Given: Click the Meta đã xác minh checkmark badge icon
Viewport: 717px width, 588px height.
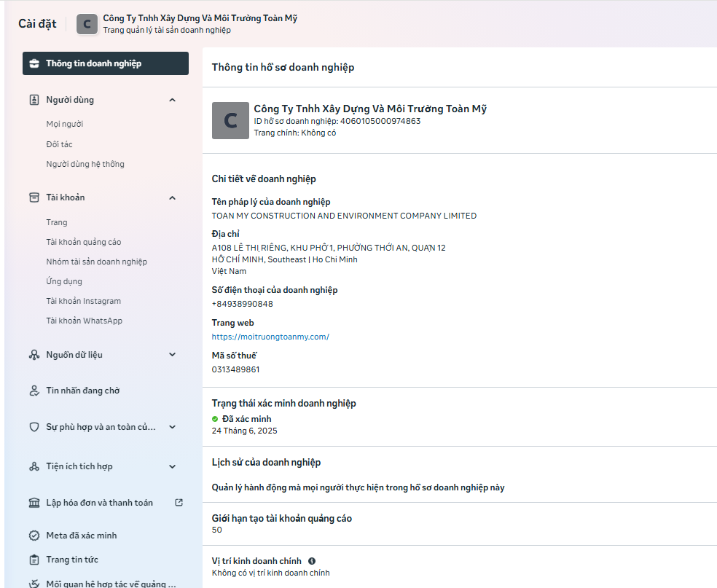Looking at the screenshot, I should click(x=34, y=536).
